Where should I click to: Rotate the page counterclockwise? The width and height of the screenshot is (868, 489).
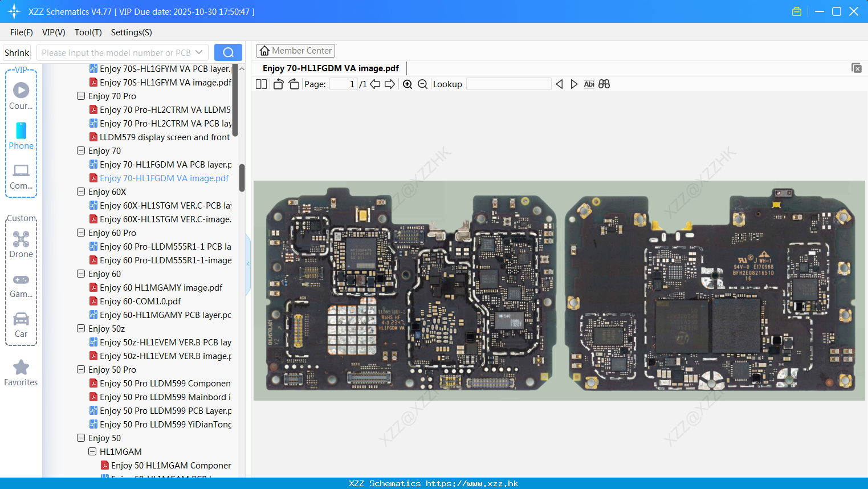point(278,84)
